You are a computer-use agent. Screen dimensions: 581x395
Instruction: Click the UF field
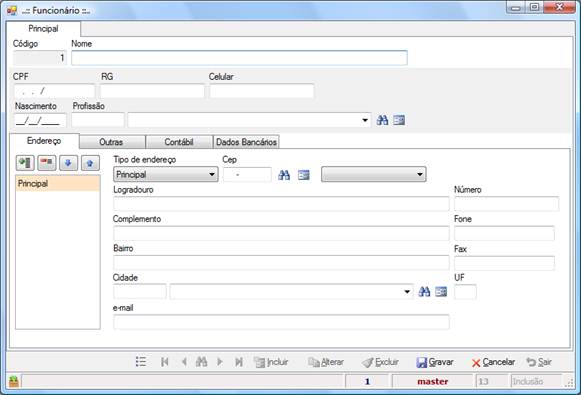pyautogui.click(x=465, y=292)
